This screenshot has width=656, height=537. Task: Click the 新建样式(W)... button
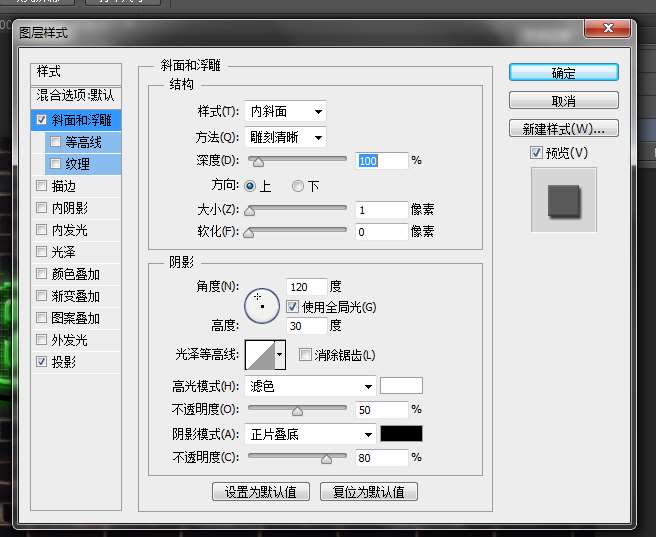coord(563,129)
